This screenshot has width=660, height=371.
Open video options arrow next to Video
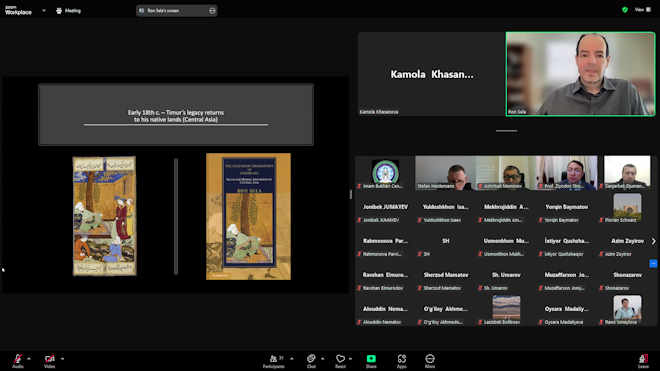62,359
